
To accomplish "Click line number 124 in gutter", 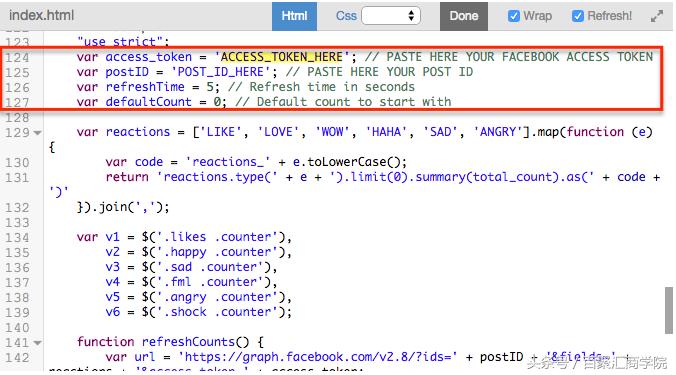I will pyautogui.click(x=17, y=57).
